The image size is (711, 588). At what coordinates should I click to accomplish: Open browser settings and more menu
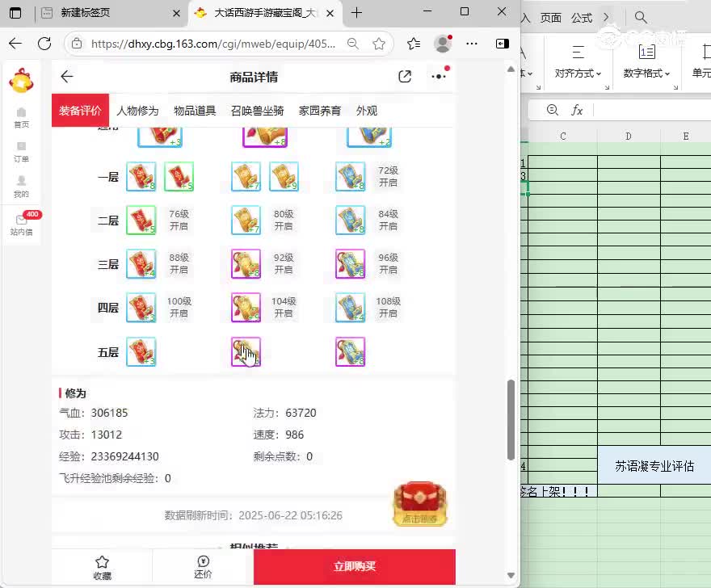tap(472, 44)
